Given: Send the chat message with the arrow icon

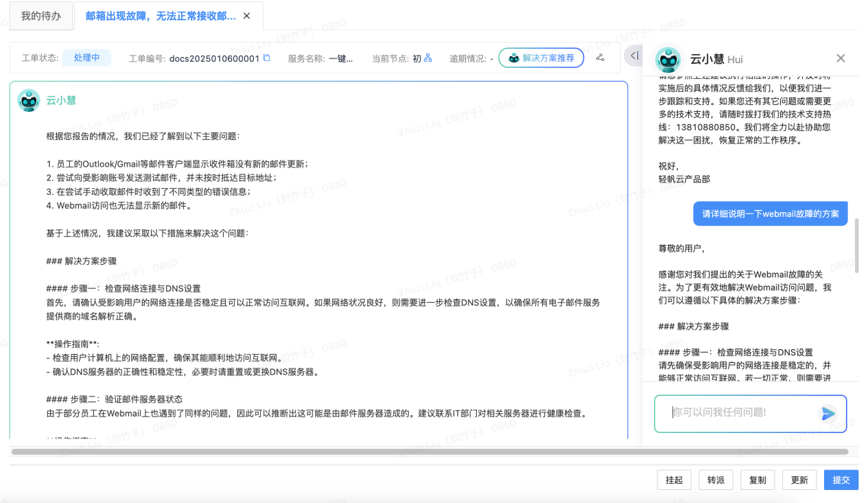Looking at the screenshot, I should tap(828, 413).
